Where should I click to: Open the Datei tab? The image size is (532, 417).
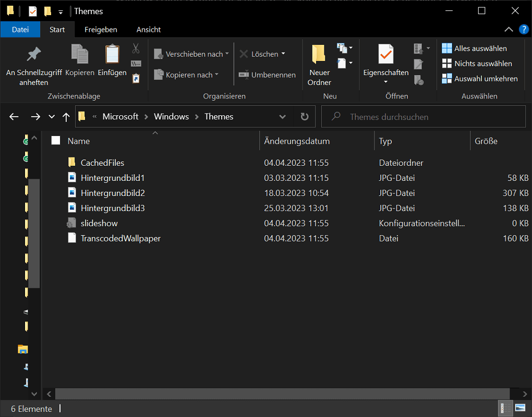(x=20, y=30)
